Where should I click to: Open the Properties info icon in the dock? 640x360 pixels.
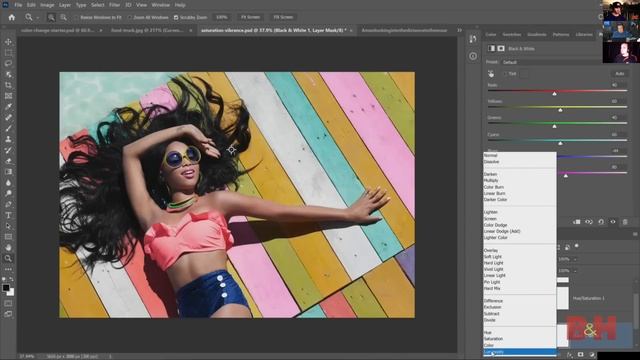[x=473, y=56]
